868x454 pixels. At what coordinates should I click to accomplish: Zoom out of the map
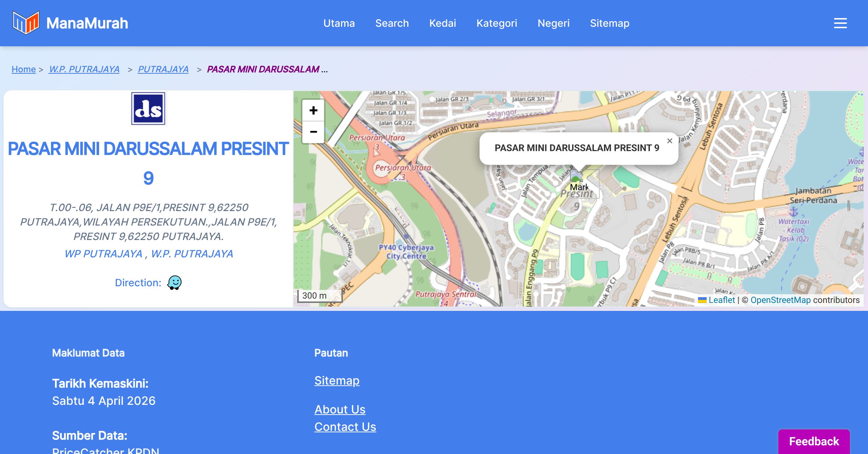pyautogui.click(x=313, y=132)
